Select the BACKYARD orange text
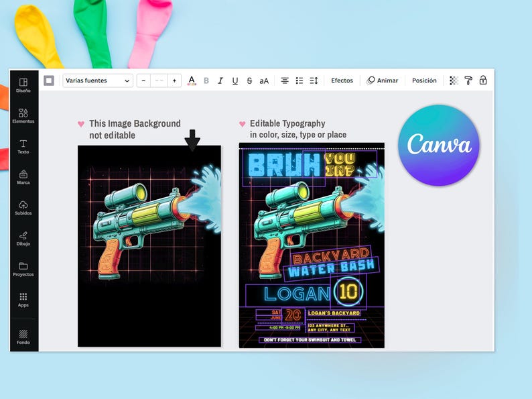This screenshot has width=532, height=399. click(330, 256)
